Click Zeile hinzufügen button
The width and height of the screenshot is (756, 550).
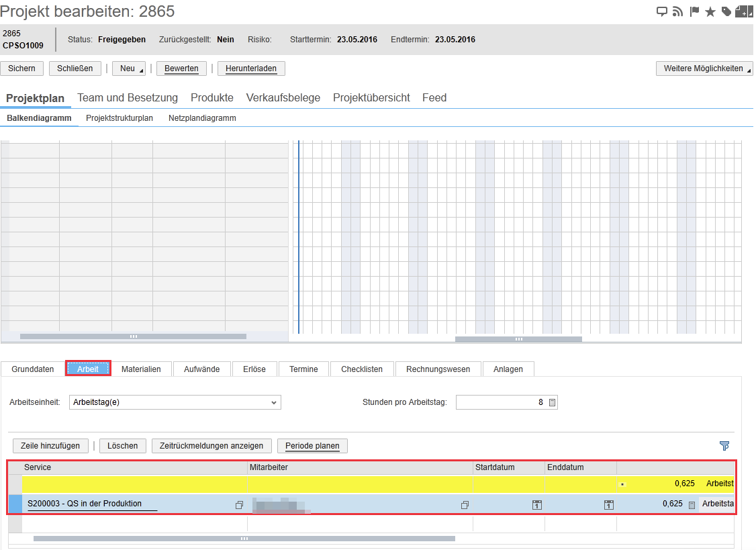click(x=50, y=446)
